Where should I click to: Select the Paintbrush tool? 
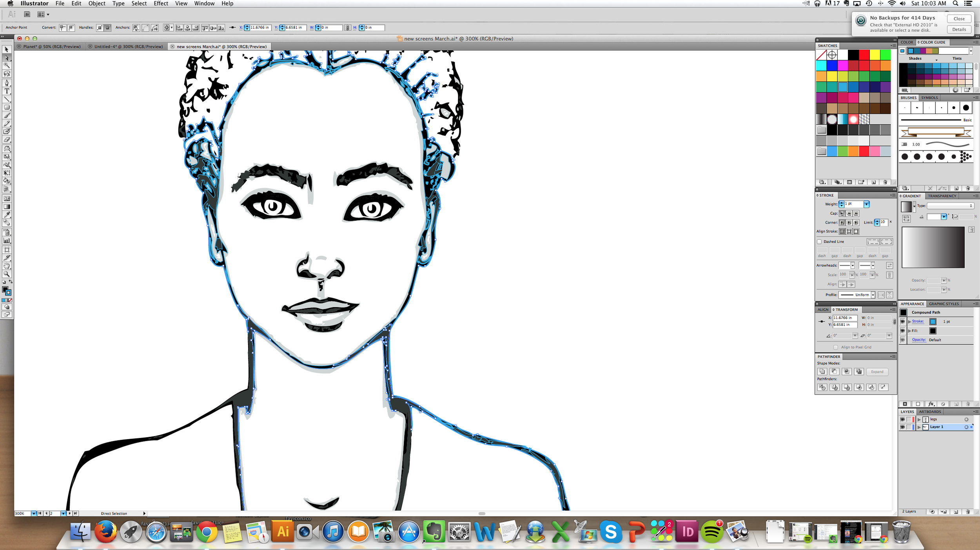click(7, 115)
